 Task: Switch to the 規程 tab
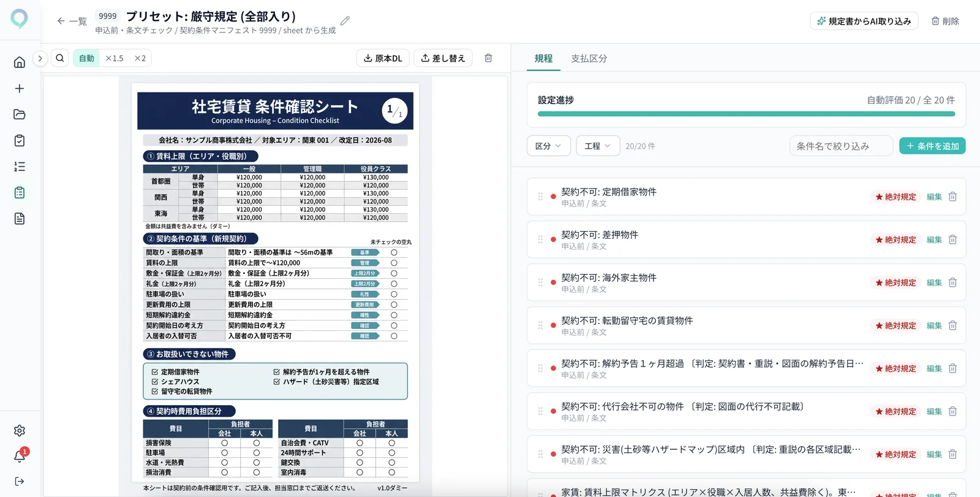click(x=543, y=58)
